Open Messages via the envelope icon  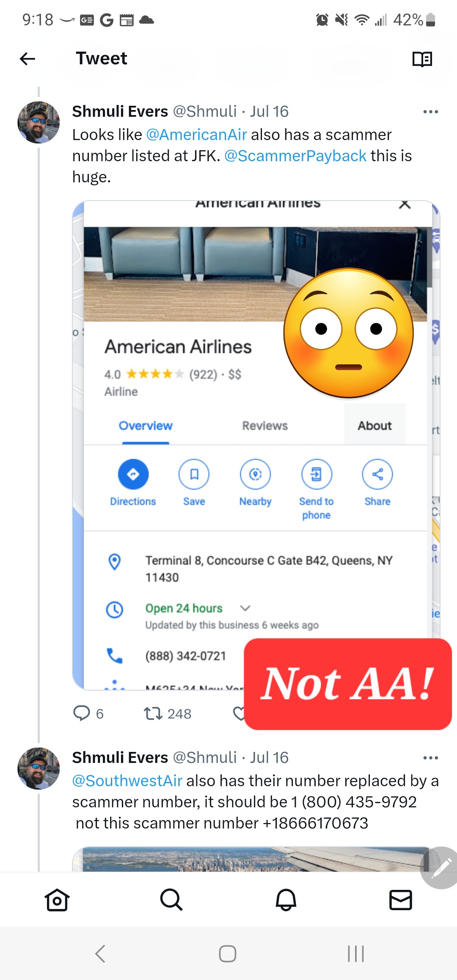click(400, 900)
